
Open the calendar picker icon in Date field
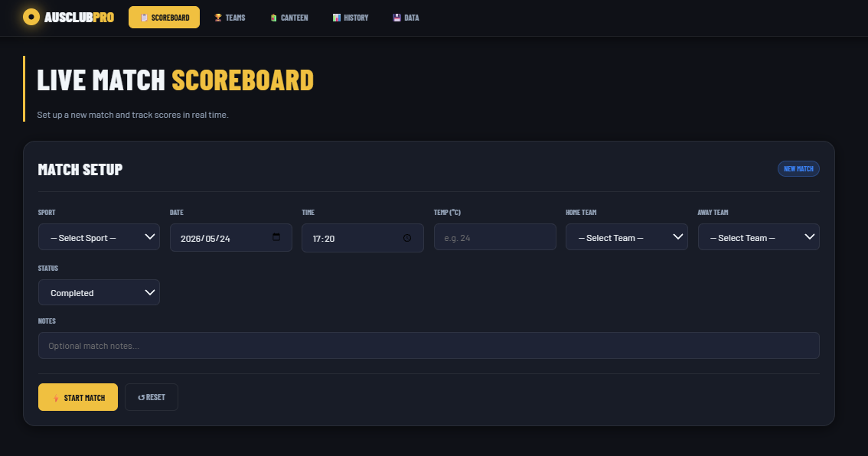276,237
